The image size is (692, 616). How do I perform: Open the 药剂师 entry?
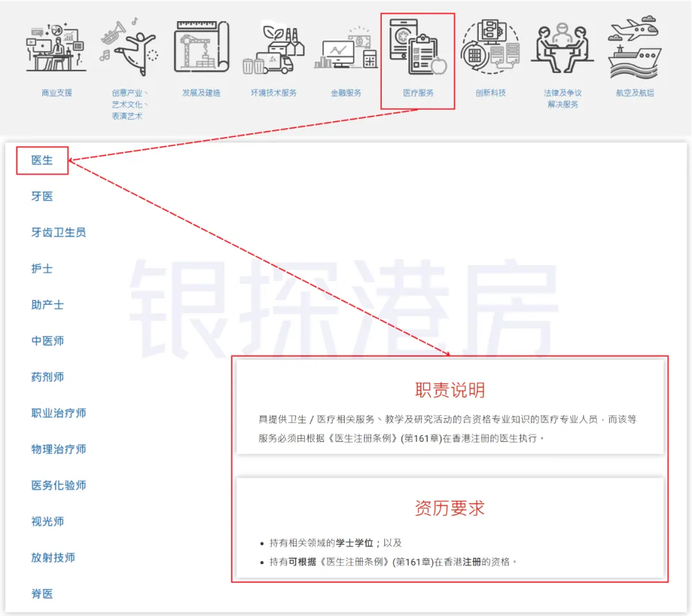47,377
